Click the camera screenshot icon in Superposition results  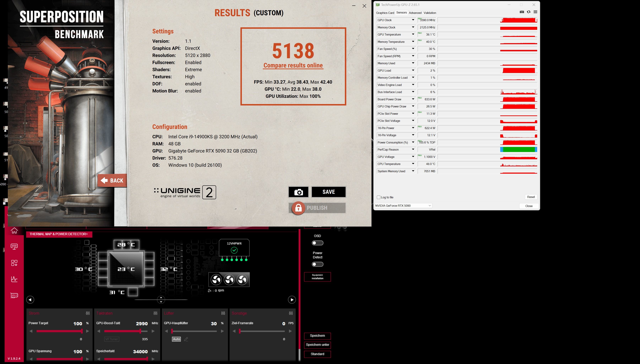pyautogui.click(x=298, y=192)
